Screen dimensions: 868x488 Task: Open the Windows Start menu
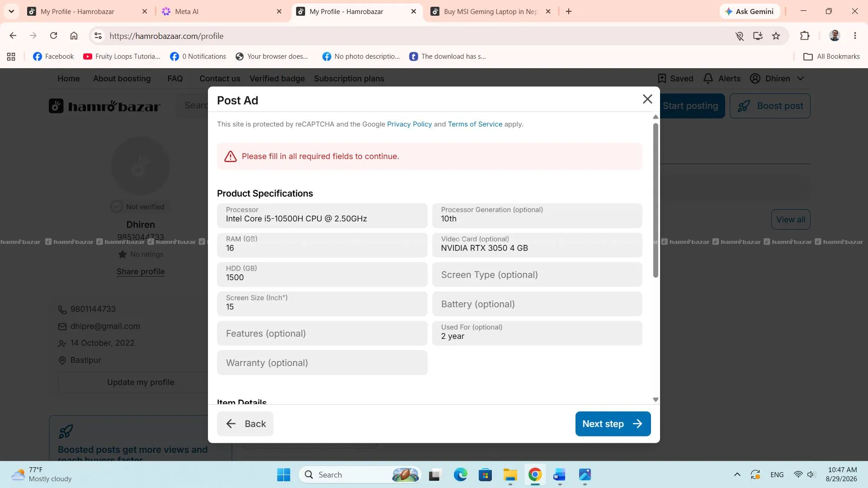pos(283,475)
